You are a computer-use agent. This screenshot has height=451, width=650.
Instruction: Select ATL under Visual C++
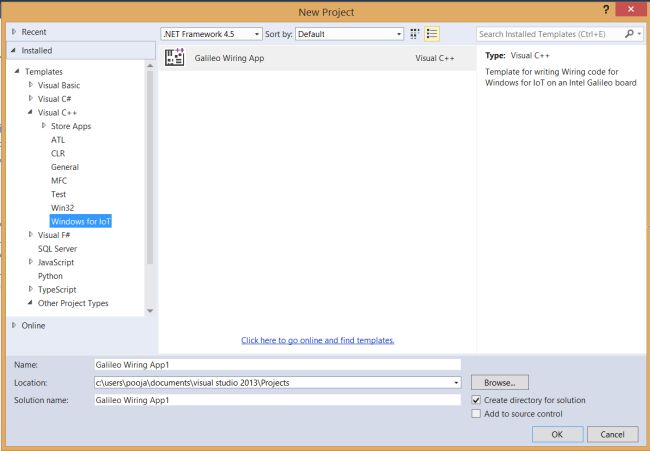(58, 140)
